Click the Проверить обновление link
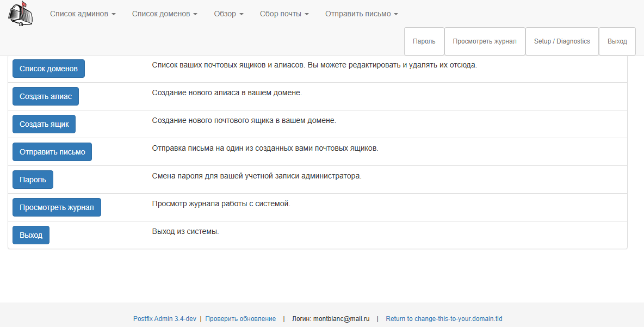The image size is (644, 327). [240, 319]
